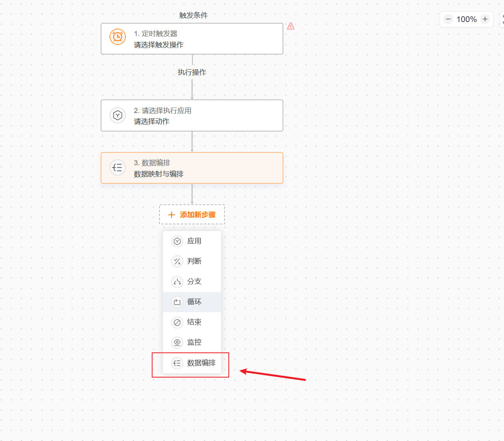The image size is (504, 441).
Task: Choose 数据编排 from the step menu
Action: [x=192, y=363]
